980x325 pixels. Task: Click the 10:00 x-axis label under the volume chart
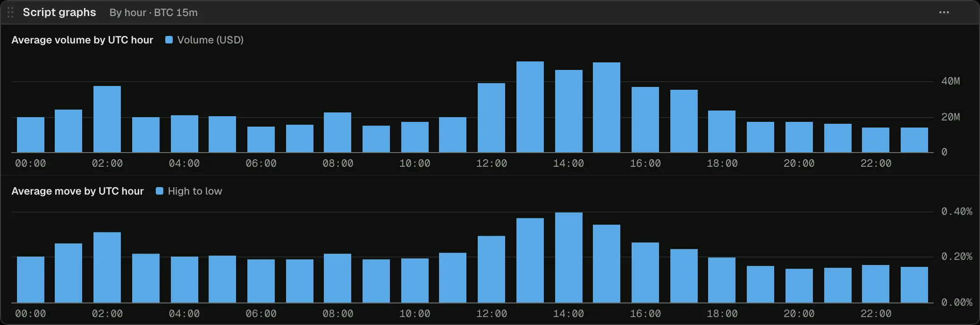click(415, 163)
